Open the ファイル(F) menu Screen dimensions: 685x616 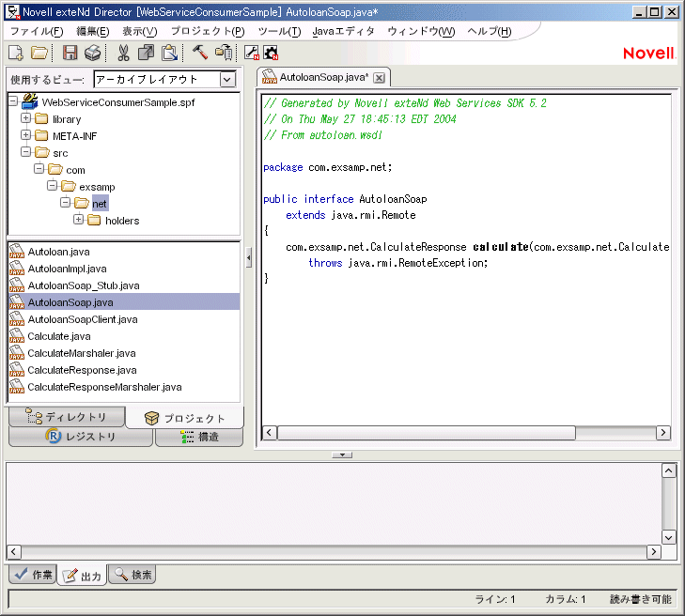point(37,31)
